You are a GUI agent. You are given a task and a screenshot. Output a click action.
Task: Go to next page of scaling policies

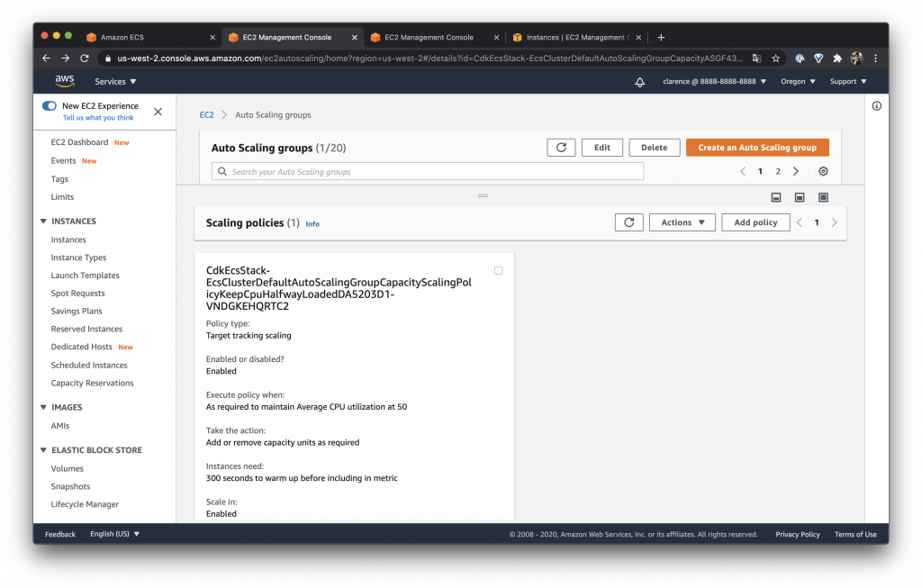tap(834, 222)
